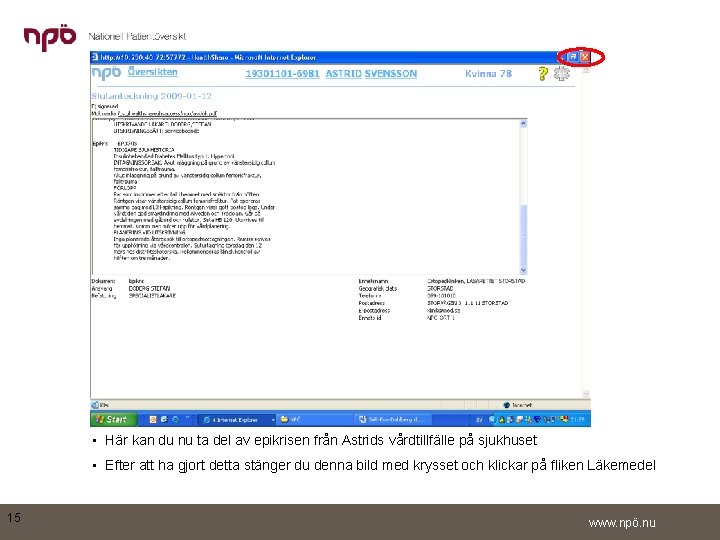The image size is (720, 540).
Task: Click the Ortopedkliniken unit name value
Action: point(476,281)
